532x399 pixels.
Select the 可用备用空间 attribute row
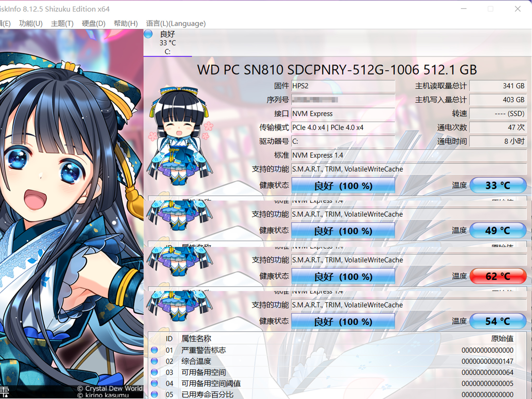point(332,372)
